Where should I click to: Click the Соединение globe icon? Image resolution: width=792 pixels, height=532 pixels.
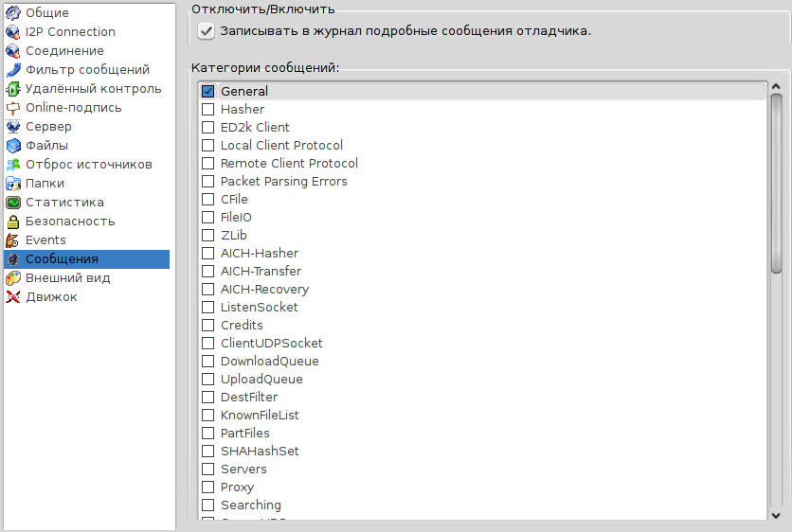click(x=13, y=50)
